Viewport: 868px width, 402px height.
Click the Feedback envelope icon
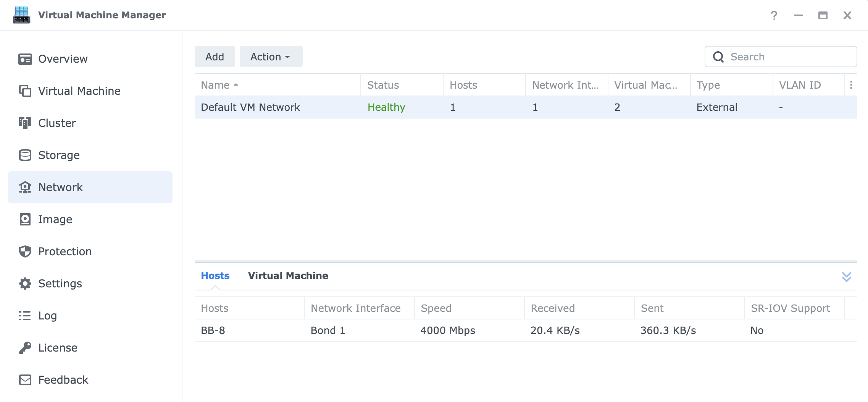pyautogui.click(x=25, y=380)
